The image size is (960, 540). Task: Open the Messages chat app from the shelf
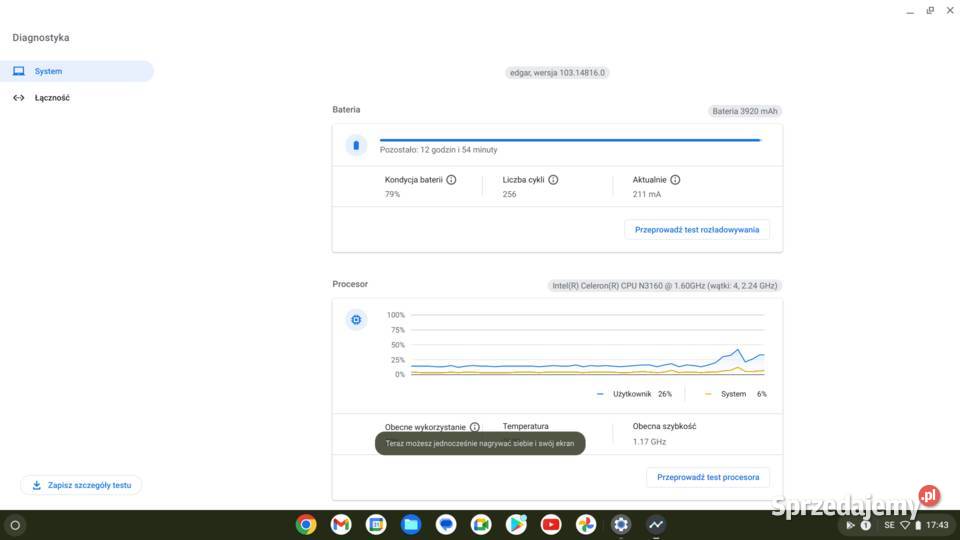[x=446, y=525]
